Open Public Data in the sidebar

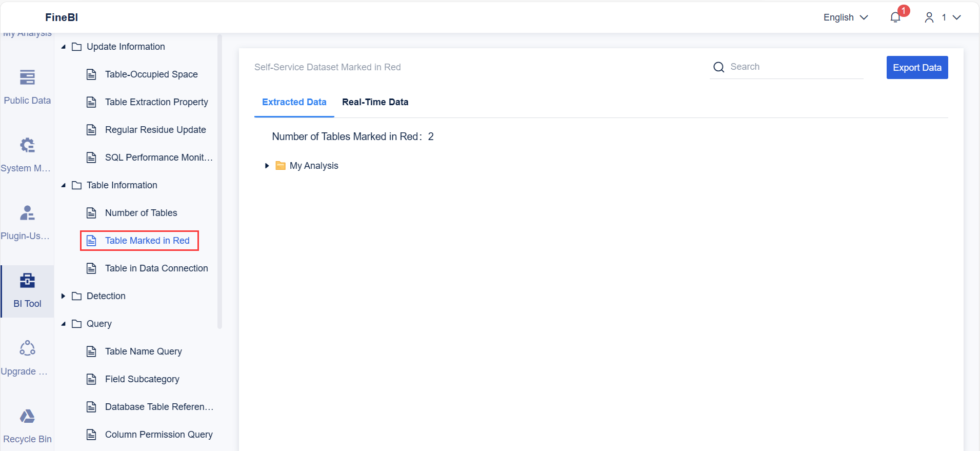pos(27,87)
